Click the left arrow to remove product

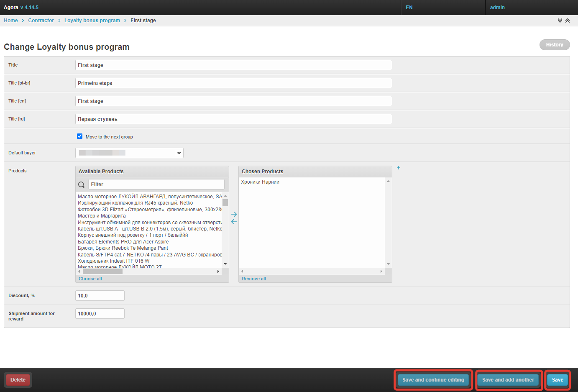tap(234, 222)
